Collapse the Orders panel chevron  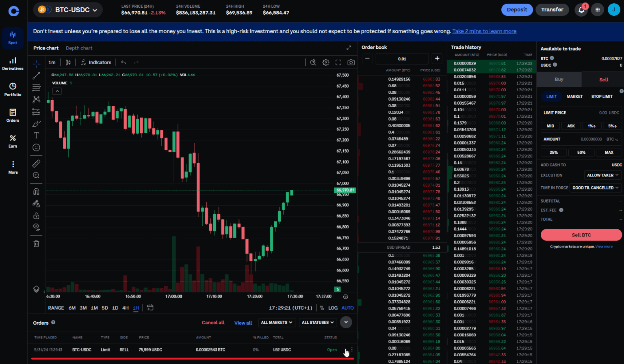(346, 322)
